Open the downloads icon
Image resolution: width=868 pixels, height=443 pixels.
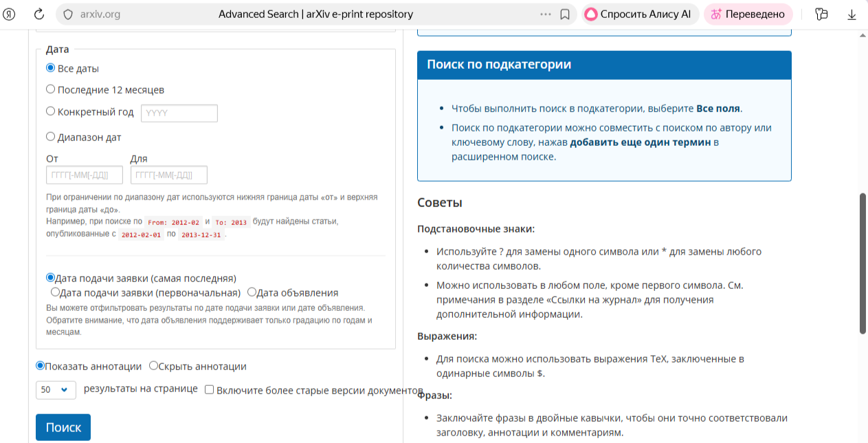[852, 13]
